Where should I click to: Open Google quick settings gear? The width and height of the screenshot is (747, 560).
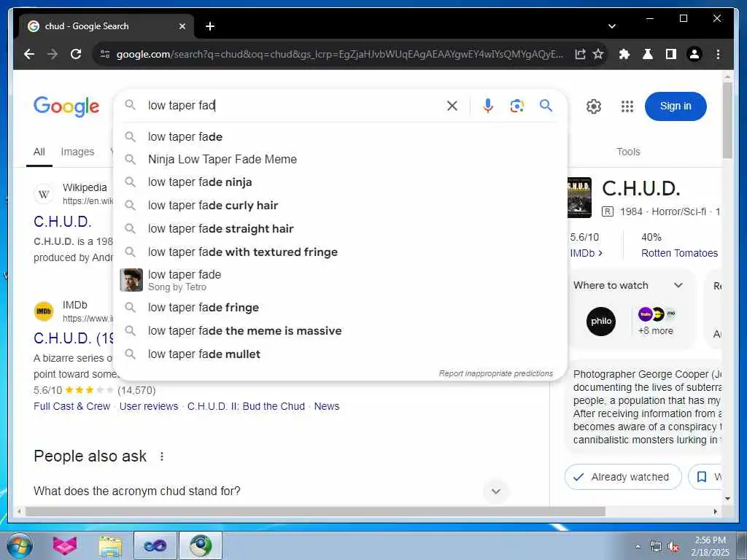tap(594, 106)
